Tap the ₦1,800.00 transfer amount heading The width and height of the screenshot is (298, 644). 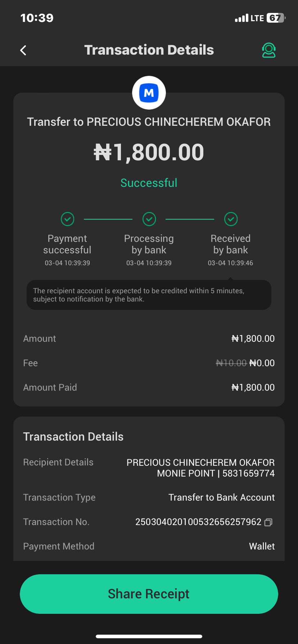(x=149, y=152)
